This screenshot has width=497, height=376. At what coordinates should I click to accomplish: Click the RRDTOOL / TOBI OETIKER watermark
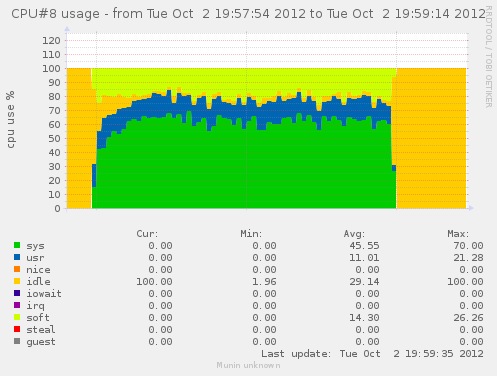489,57
